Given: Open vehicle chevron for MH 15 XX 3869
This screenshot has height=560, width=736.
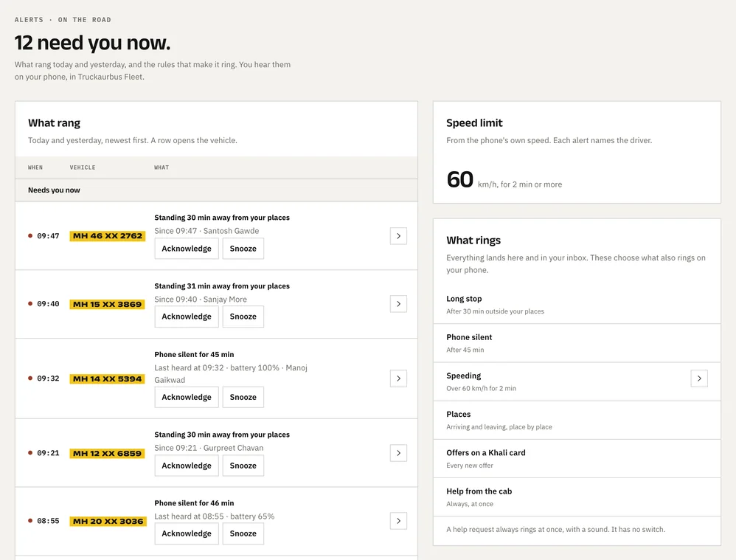Looking at the screenshot, I should (x=398, y=304).
